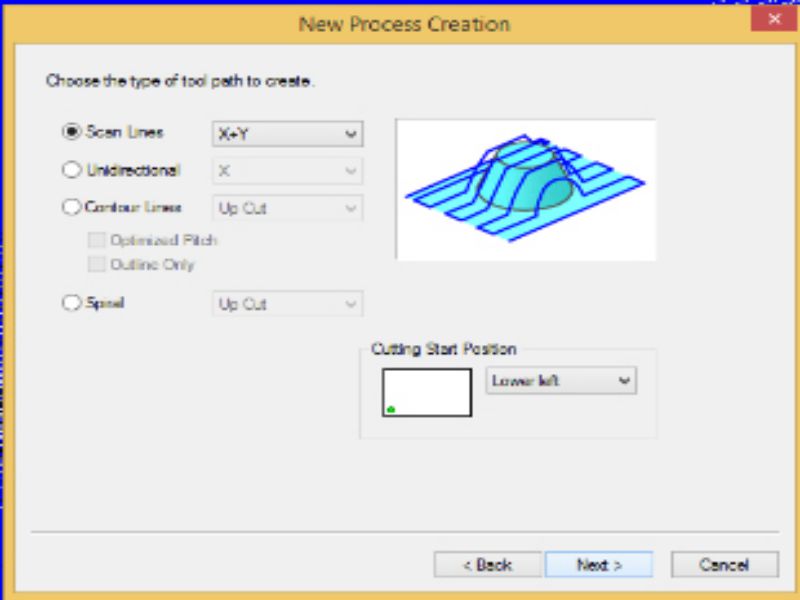This screenshot has height=600, width=800.
Task: Close the New Process Creation dialog
Action: point(774,22)
